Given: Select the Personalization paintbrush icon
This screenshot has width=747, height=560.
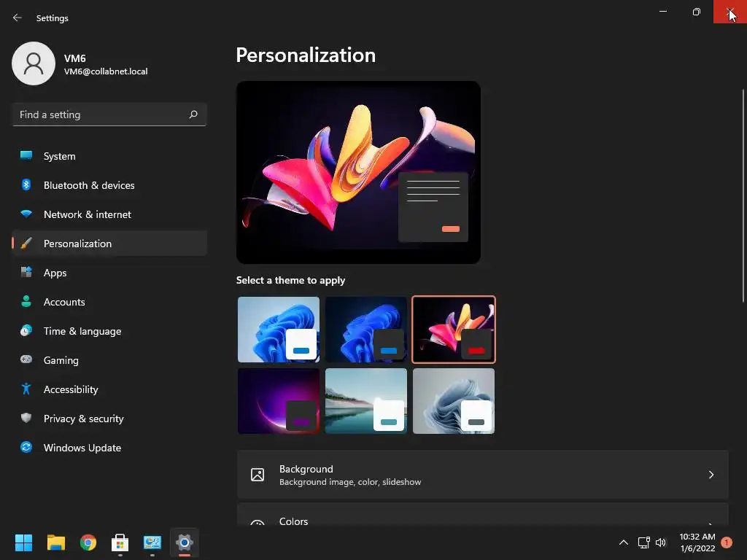Looking at the screenshot, I should [26, 244].
